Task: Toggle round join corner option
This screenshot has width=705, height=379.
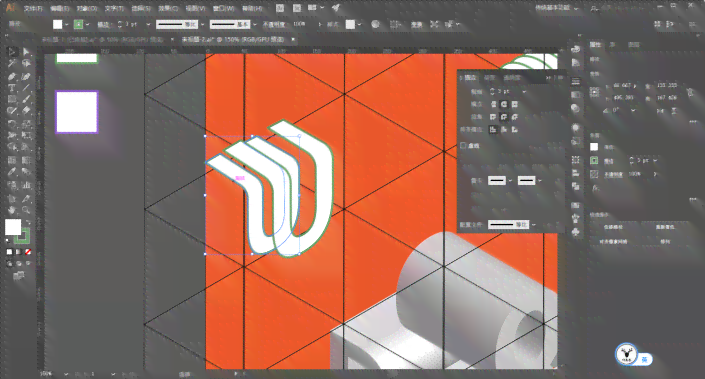Action: click(x=504, y=116)
